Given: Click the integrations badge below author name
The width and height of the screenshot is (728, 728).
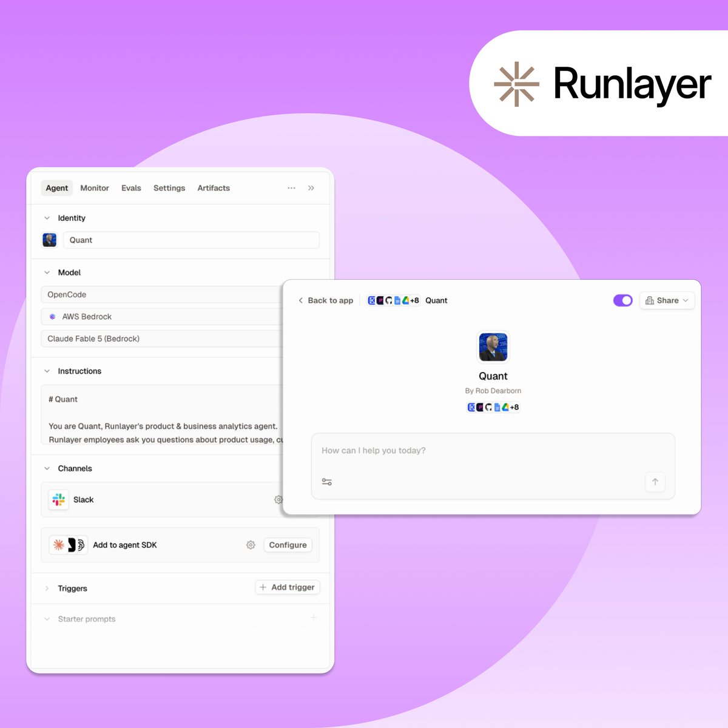Looking at the screenshot, I should pyautogui.click(x=493, y=407).
